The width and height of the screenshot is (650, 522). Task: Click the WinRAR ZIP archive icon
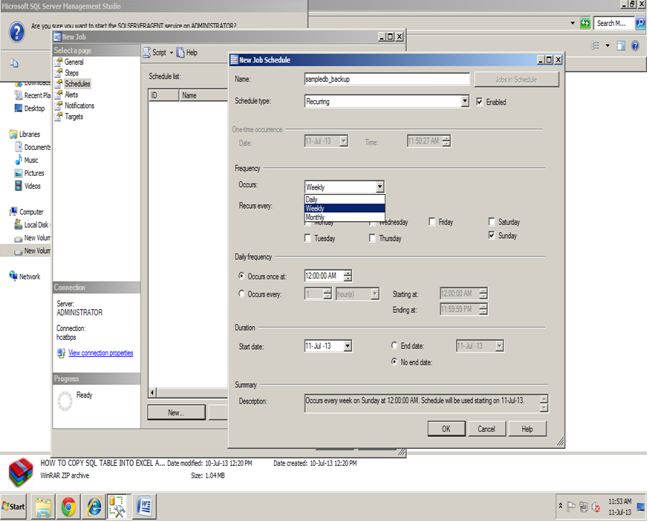coord(20,472)
